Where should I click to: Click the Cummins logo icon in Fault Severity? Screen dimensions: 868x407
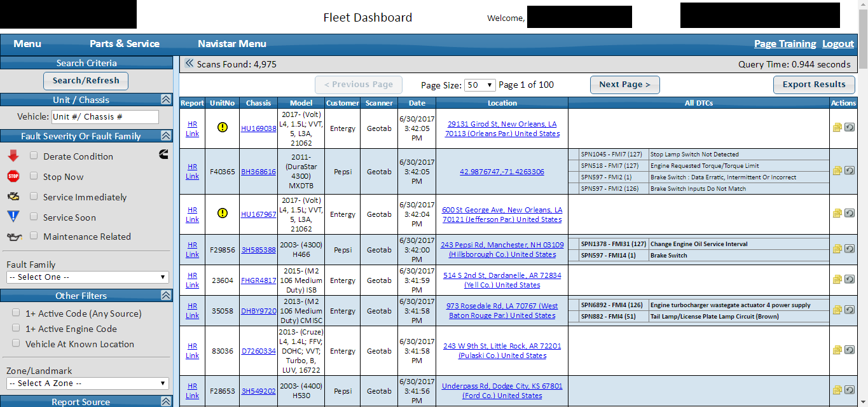point(163,155)
